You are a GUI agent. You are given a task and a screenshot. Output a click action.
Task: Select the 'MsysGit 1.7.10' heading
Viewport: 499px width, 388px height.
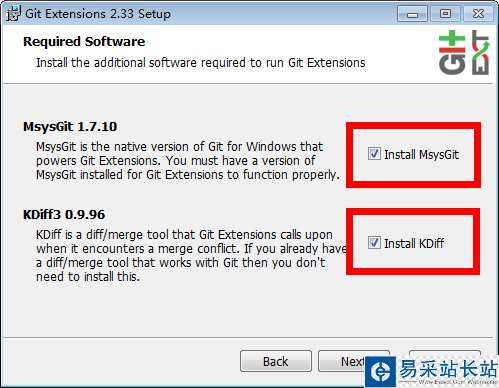tap(70, 127)
